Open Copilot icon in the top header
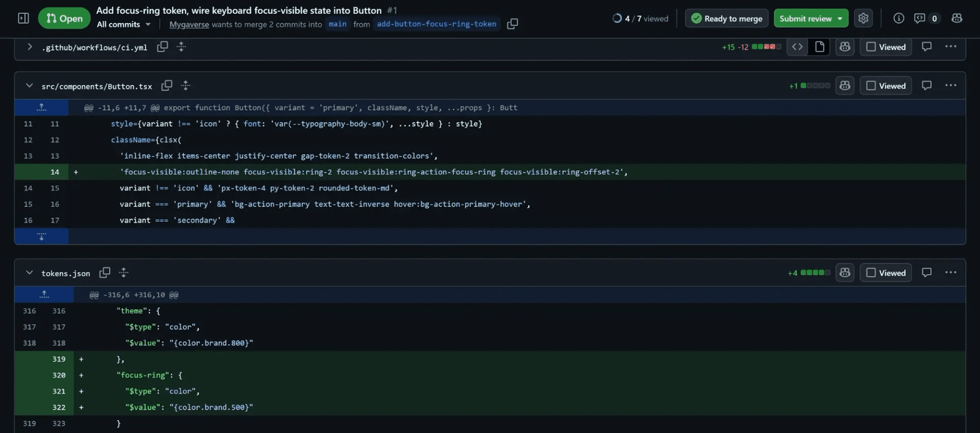 pos(957,18)
